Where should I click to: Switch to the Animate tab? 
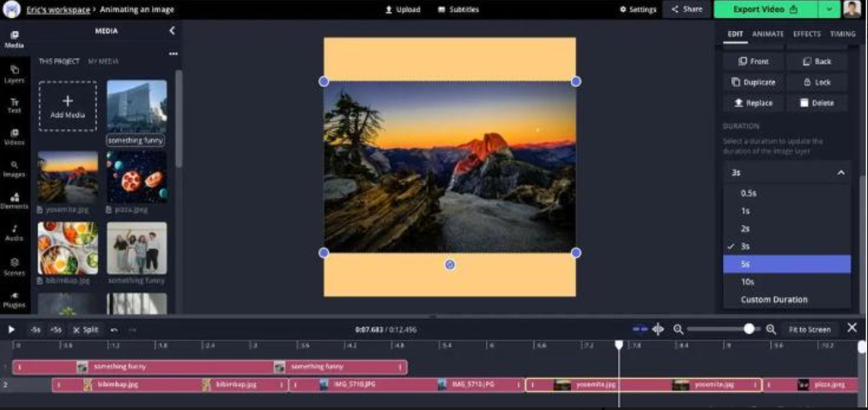click(768, 34)
